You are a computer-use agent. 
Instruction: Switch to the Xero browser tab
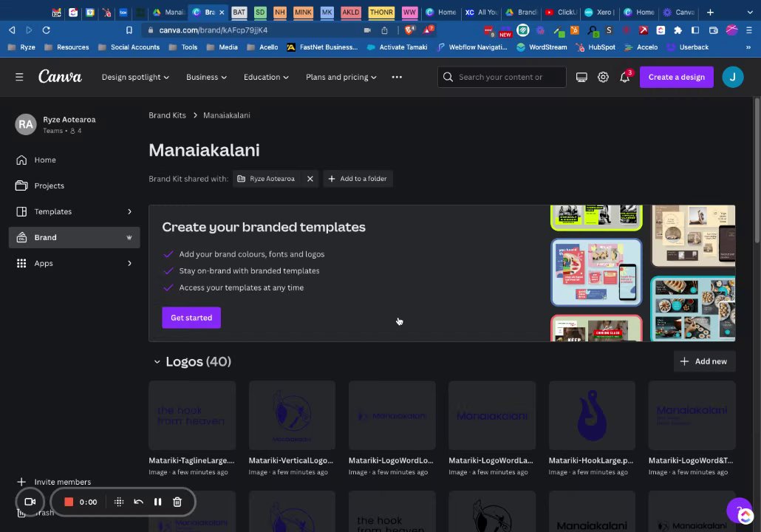(600, 12)
